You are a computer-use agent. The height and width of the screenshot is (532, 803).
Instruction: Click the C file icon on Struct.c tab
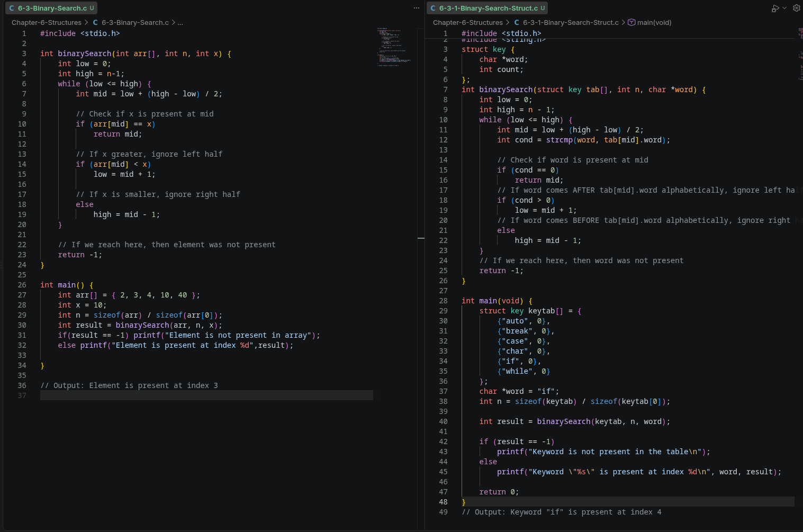tap(433, 8)
